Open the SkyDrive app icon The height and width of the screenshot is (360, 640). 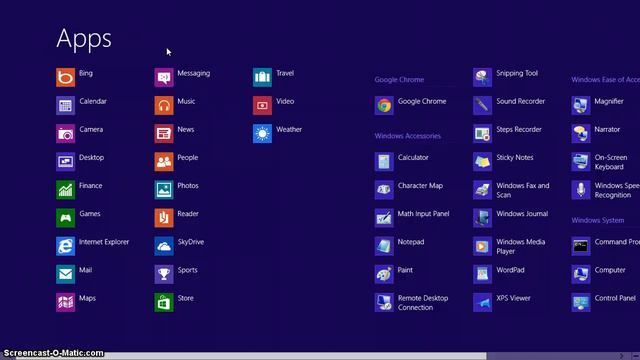164,247
